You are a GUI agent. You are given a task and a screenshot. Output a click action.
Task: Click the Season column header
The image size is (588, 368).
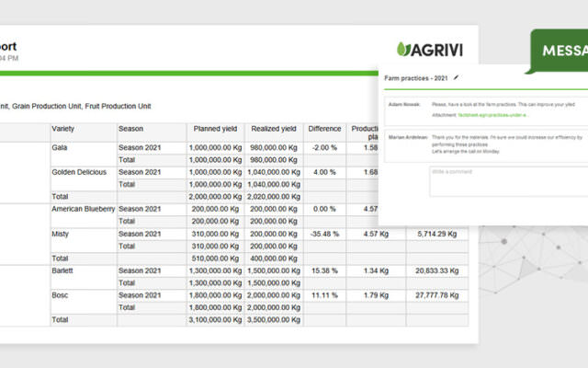[x=130, y=129]
